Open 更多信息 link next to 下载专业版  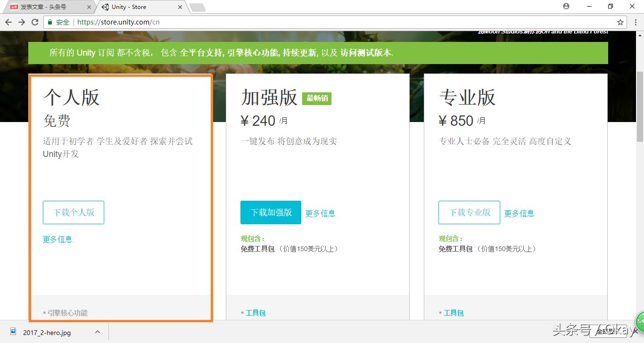pyautogui.click(x=519, y=213)
